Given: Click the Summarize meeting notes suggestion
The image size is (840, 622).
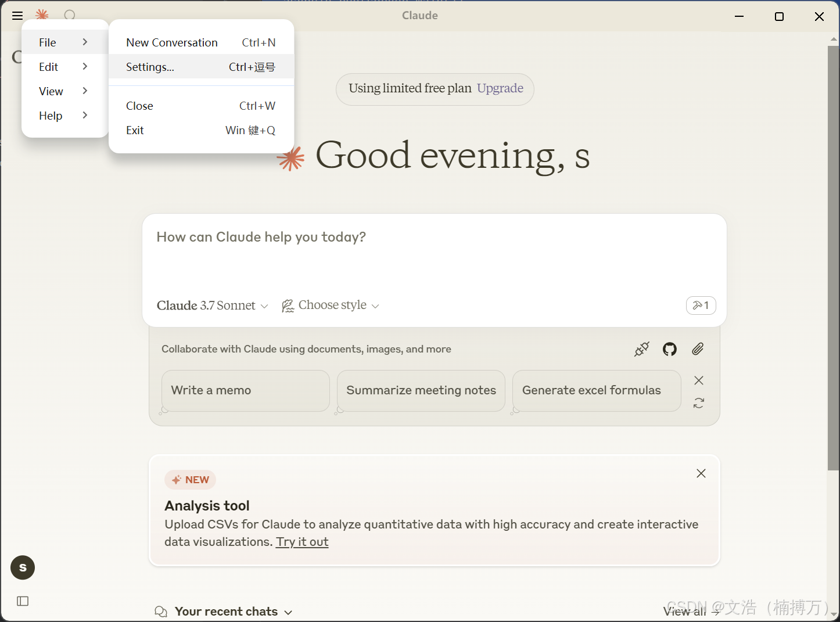Looking at the screenshot, I should coord(421,391).
